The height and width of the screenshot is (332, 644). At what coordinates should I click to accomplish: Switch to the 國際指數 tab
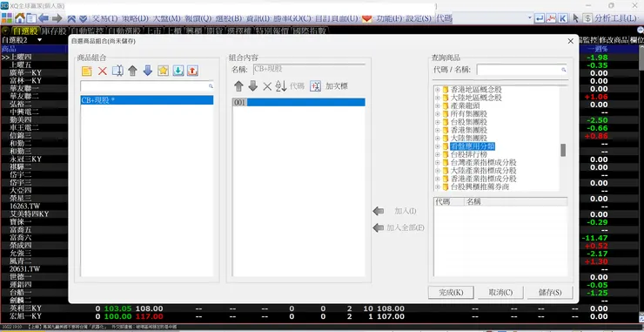309,30
